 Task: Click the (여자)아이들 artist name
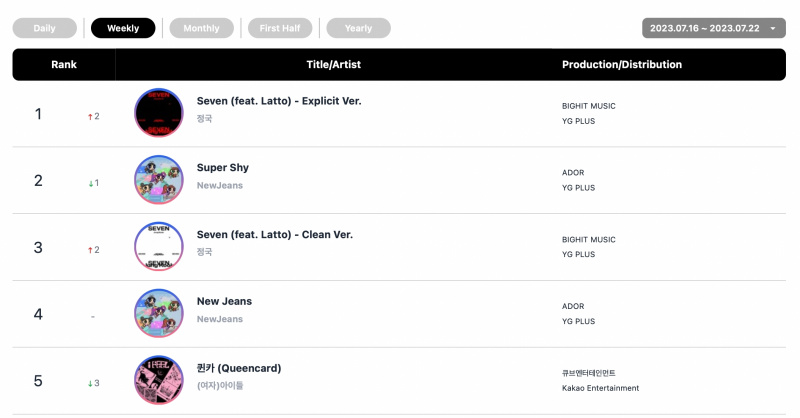point(220,386)
